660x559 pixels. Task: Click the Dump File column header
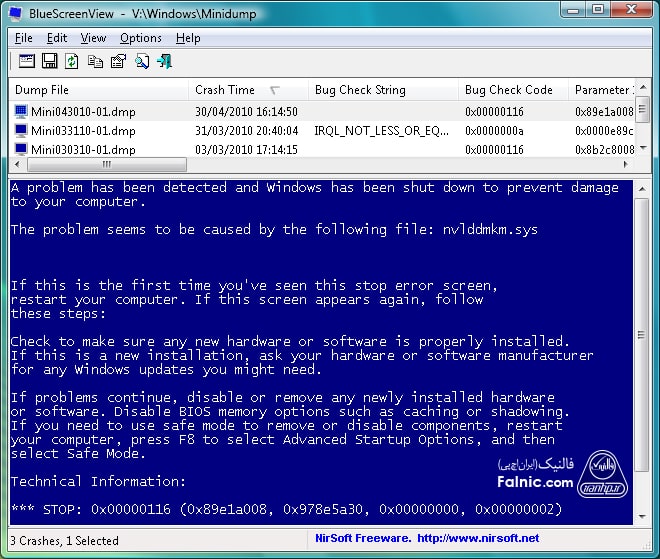(43, 90)
